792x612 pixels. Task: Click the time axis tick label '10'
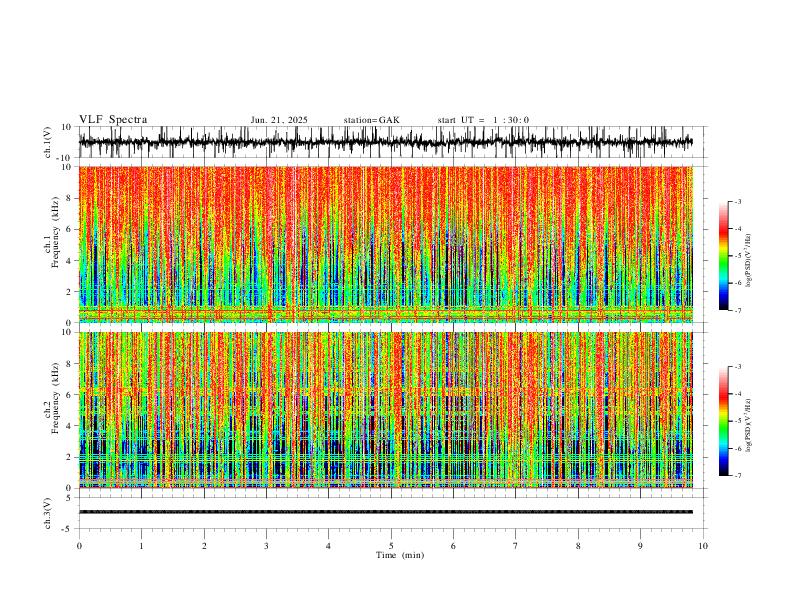(x=703, y=546)
